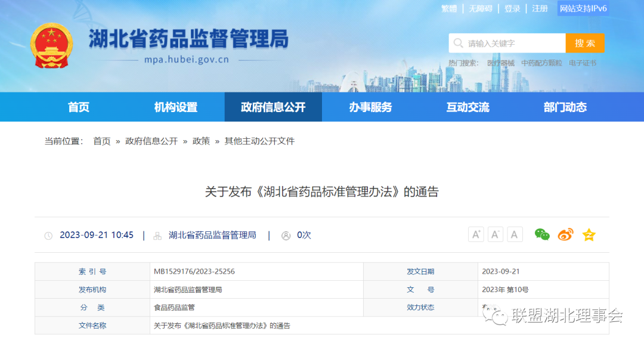Open 首页 navigation tab
This screenshot has width=644, height=344.
coord(79,107)
